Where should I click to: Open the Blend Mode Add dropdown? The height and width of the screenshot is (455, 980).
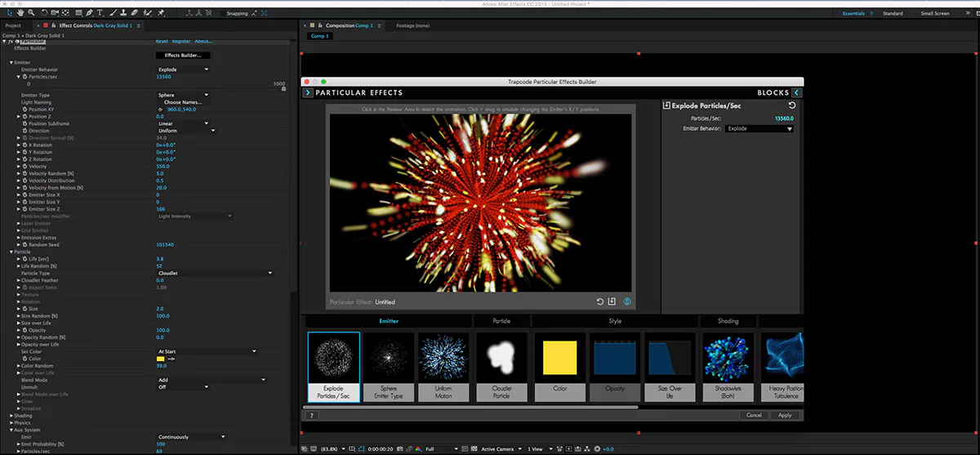pyautogui.click(x=212, y=380)
